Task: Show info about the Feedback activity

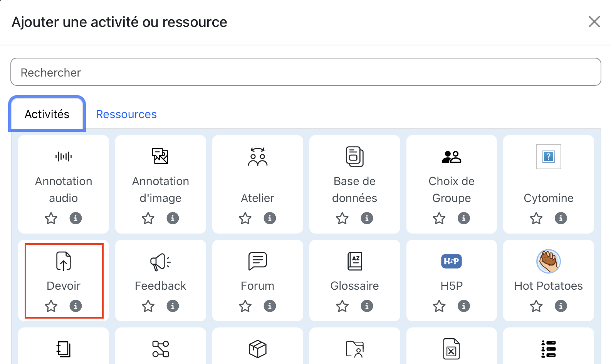Action: [x=173, y=306]
